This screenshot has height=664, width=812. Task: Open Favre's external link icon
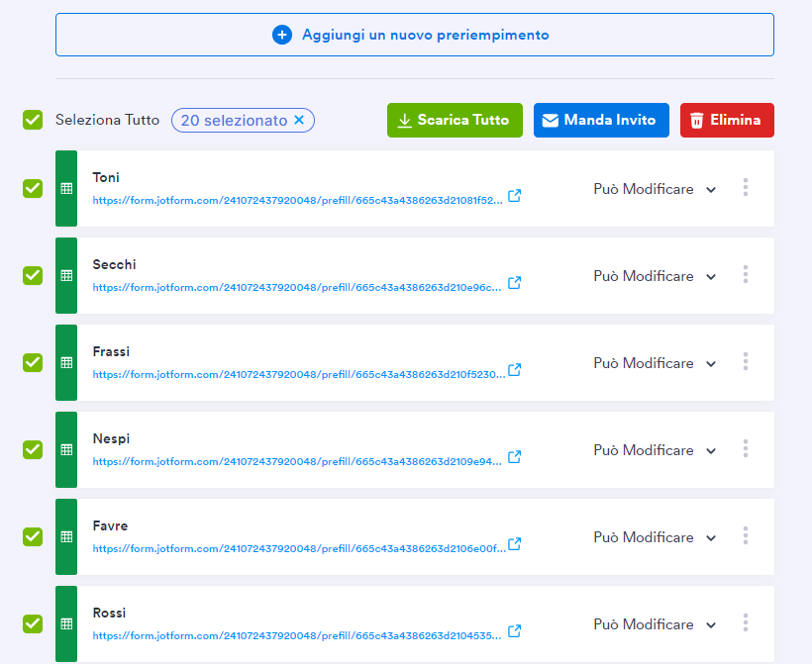point(514,544)
